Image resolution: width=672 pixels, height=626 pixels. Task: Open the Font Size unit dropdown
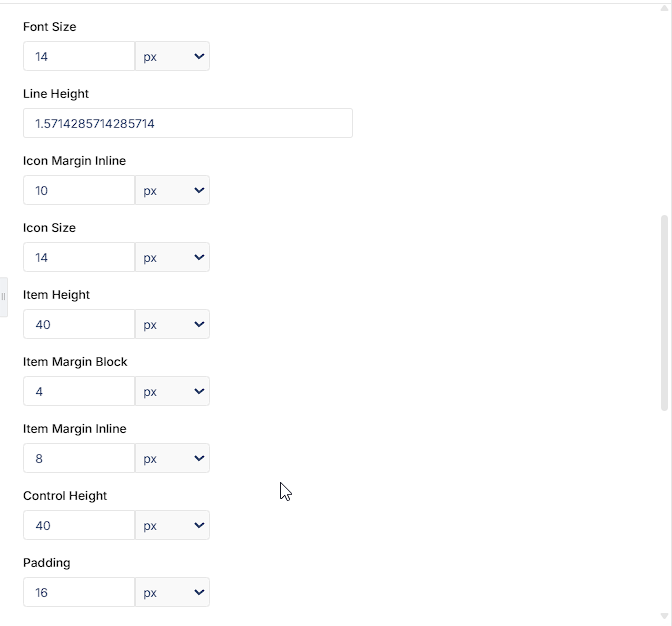pos(172,56)
